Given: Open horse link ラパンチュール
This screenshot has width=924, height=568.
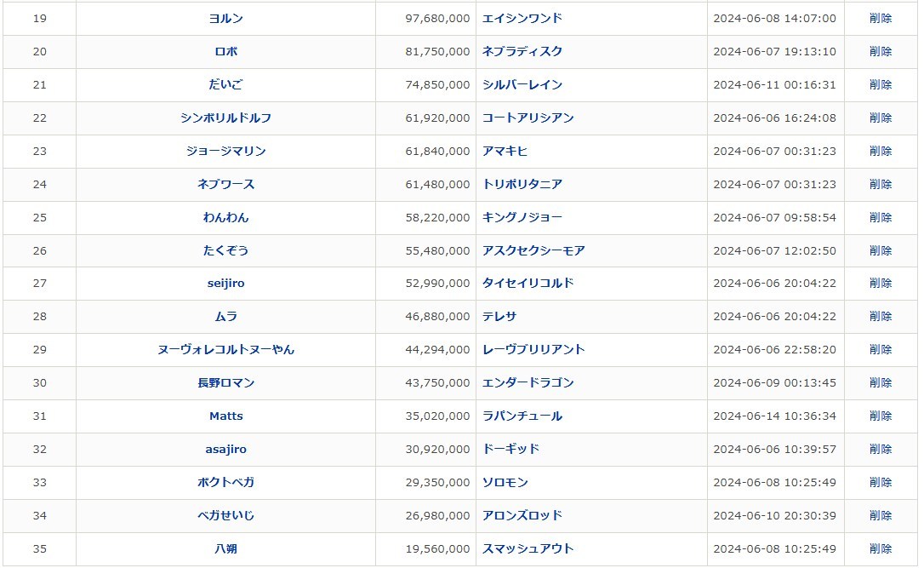Looking at the screenshot, I should tap(522, 416).
